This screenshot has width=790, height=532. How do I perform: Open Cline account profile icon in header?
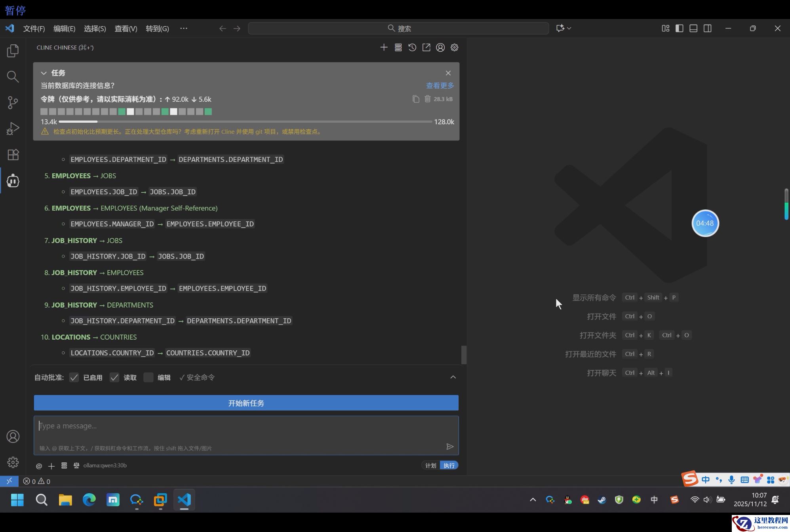440,47
